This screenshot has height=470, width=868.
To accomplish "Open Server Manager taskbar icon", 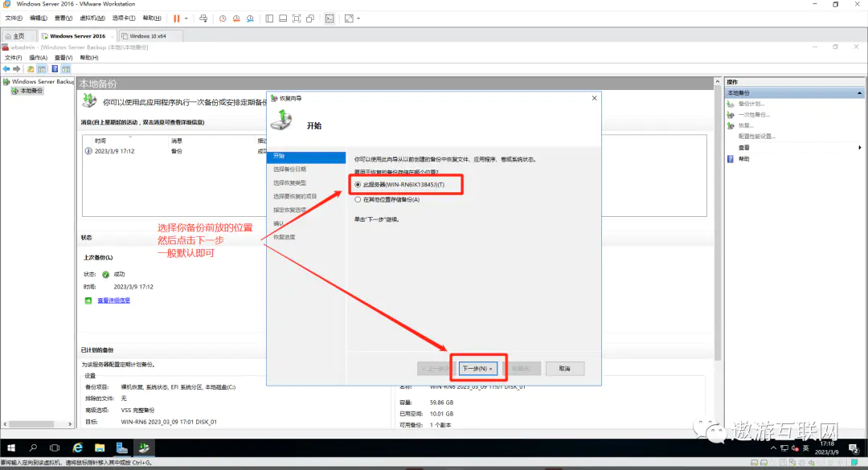I will point(122,448).
